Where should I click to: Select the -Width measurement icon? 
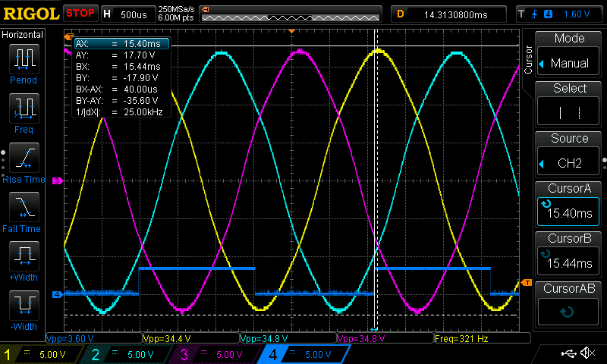tap(24, 305)
